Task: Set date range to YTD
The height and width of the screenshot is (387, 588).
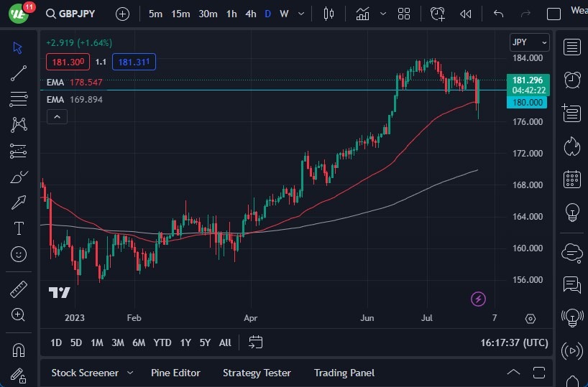Action: pos(162,342)
